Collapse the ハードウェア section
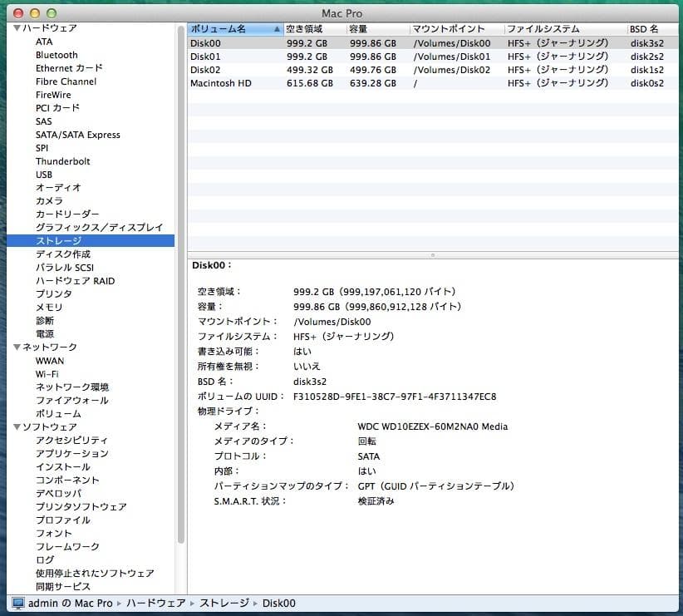This screenshot has height=616, width=683. tap(17, 27)
